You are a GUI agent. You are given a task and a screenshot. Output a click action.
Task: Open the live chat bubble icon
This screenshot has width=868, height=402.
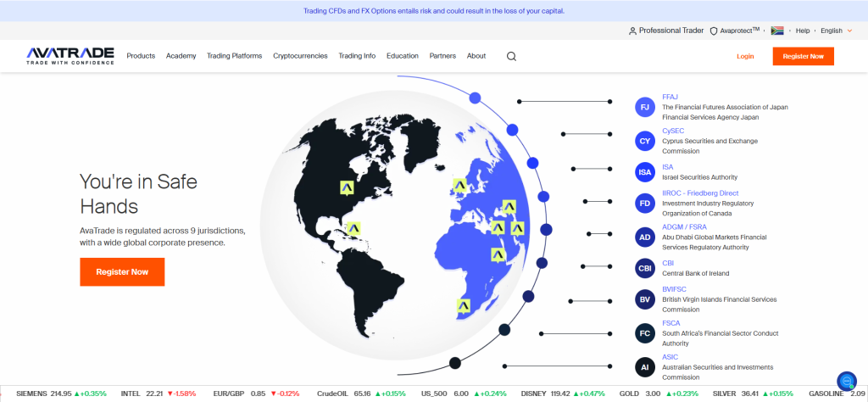coord(847,381)
